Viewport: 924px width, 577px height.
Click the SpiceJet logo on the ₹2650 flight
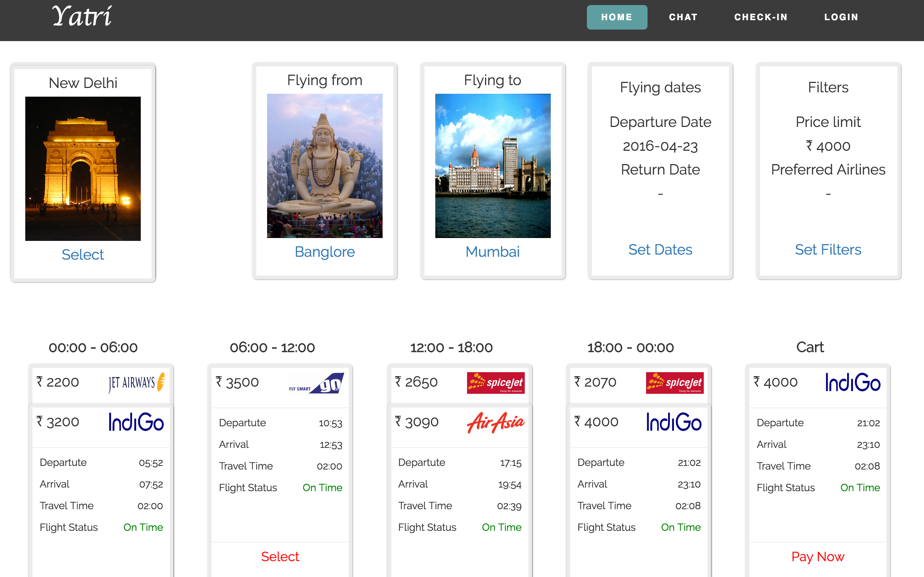pos(495,383)
